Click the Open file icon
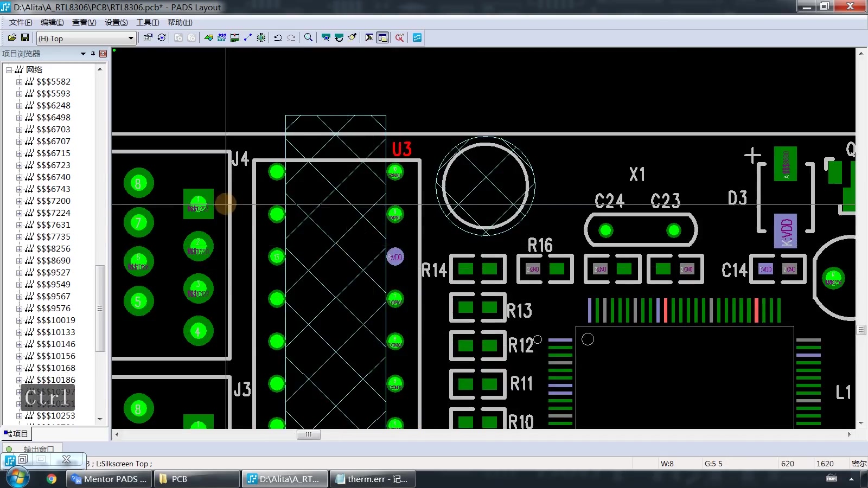868x488 pixels. pos(12,38)
